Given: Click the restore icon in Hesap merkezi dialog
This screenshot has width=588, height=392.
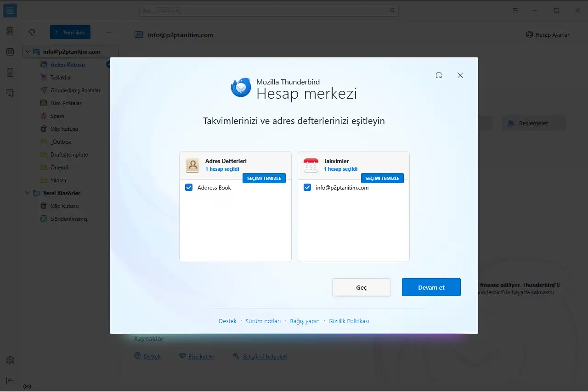Looking at the screenshot, I should (439, 75).
